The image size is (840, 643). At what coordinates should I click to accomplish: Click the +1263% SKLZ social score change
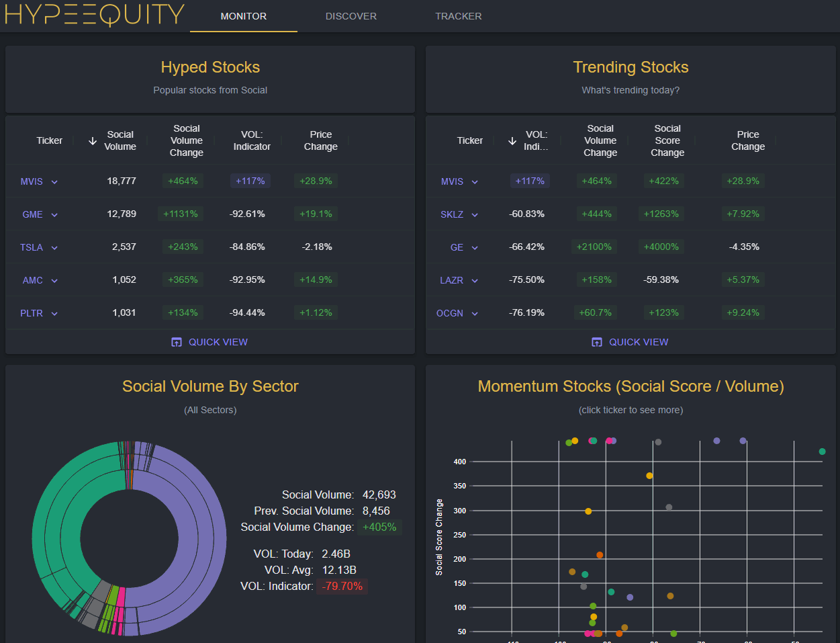click(661, 214)
